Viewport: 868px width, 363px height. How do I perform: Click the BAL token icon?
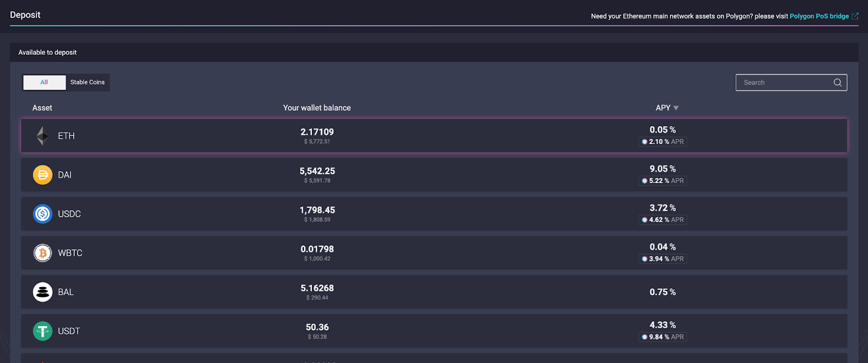tap(43, 292)
